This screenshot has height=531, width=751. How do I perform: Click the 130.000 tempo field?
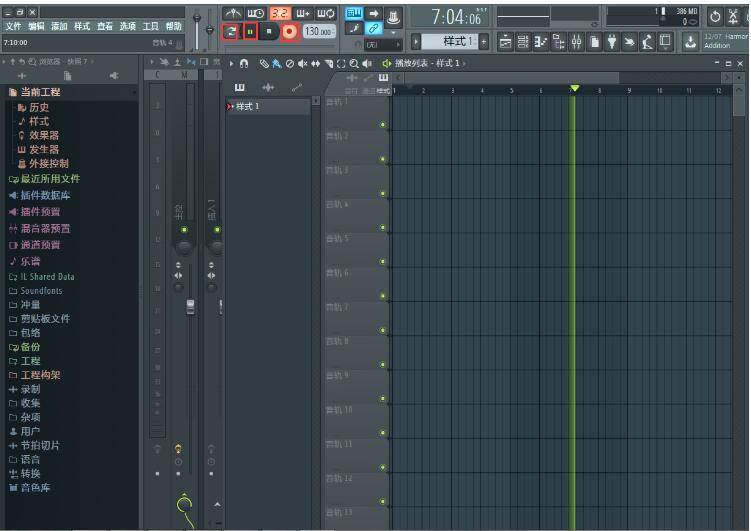coord(319,32)
